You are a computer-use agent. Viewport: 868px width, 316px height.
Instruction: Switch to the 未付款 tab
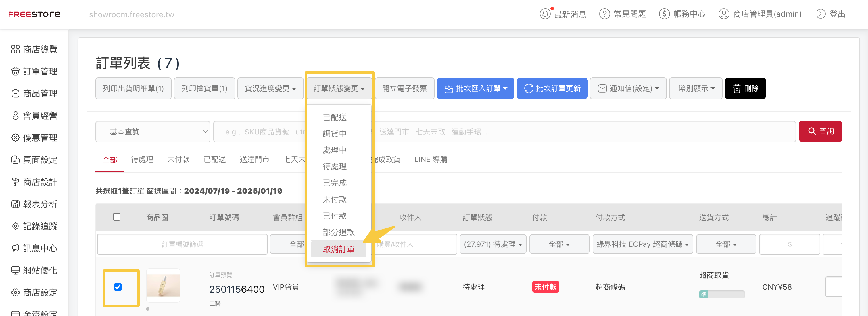coord(178,160)
